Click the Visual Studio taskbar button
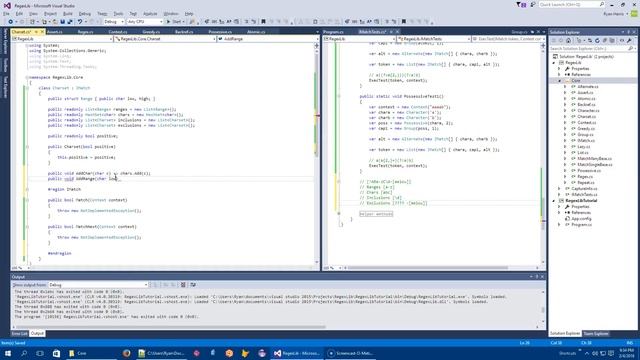 pos(297,353)
